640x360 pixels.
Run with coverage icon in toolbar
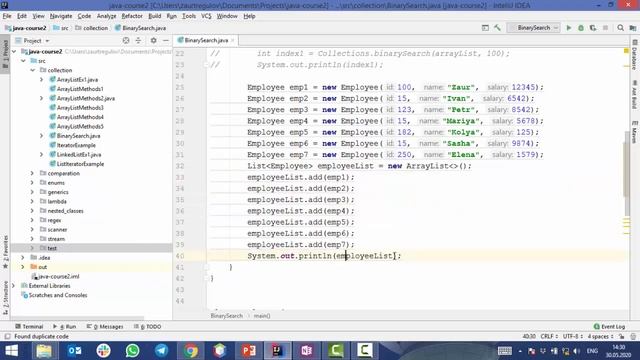click(x=593, y=28)
